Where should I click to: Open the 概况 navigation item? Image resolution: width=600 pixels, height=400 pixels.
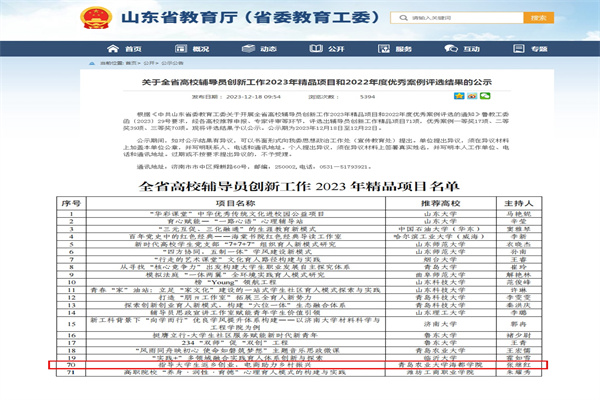[x=201, y=49]
